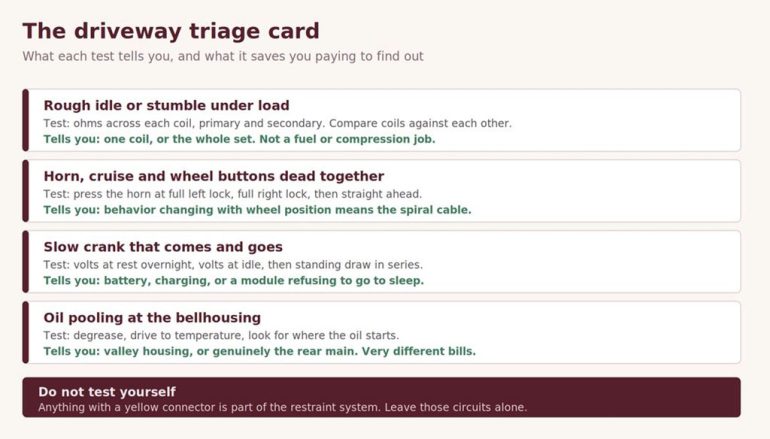Select the spiral cable result line
The width and height of the screenshot is (770, 439).
[257, 210]
